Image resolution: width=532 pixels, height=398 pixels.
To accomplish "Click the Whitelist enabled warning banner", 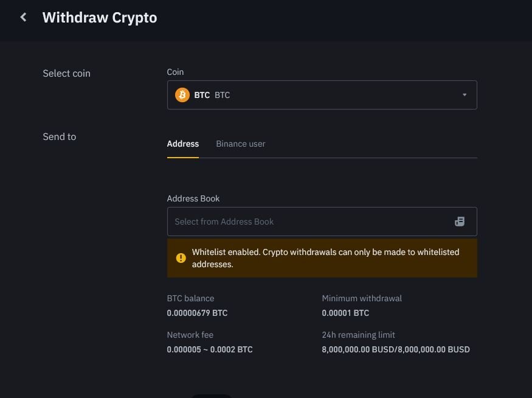I will coord(322,258).
